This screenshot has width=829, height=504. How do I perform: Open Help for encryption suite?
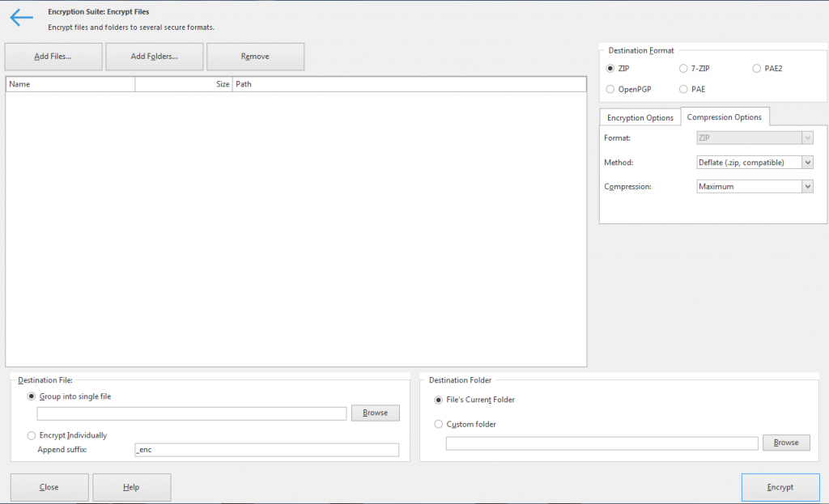[x=132, y=487]
